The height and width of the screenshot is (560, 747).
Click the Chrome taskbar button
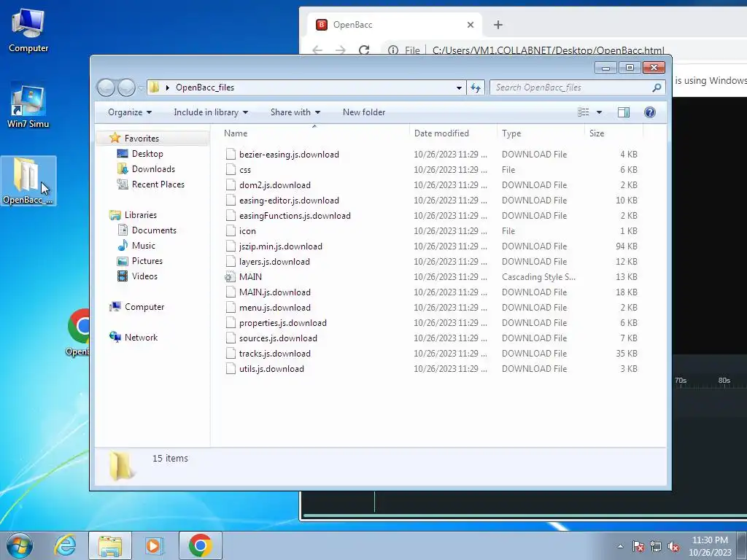click(x=200, y=545)
